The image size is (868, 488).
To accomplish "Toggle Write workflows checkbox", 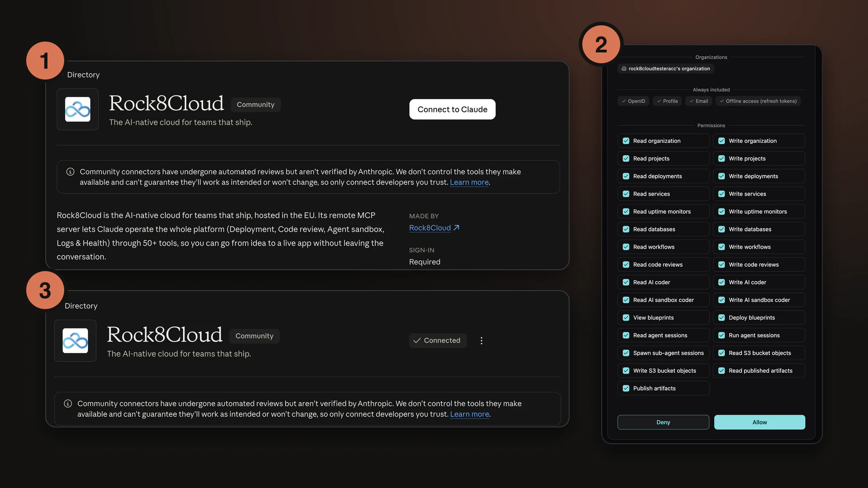I will [x=722, y=247].
